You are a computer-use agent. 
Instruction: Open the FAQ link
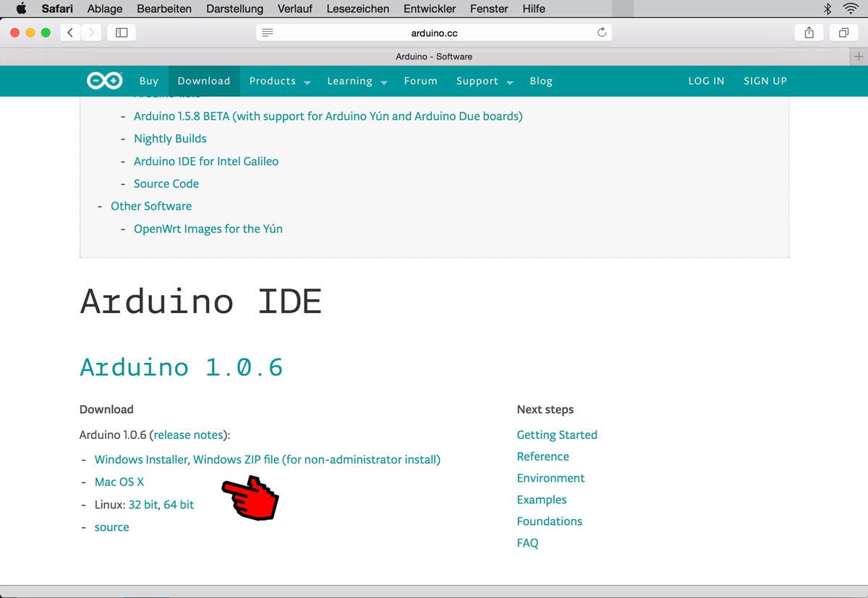click(528, 543)
